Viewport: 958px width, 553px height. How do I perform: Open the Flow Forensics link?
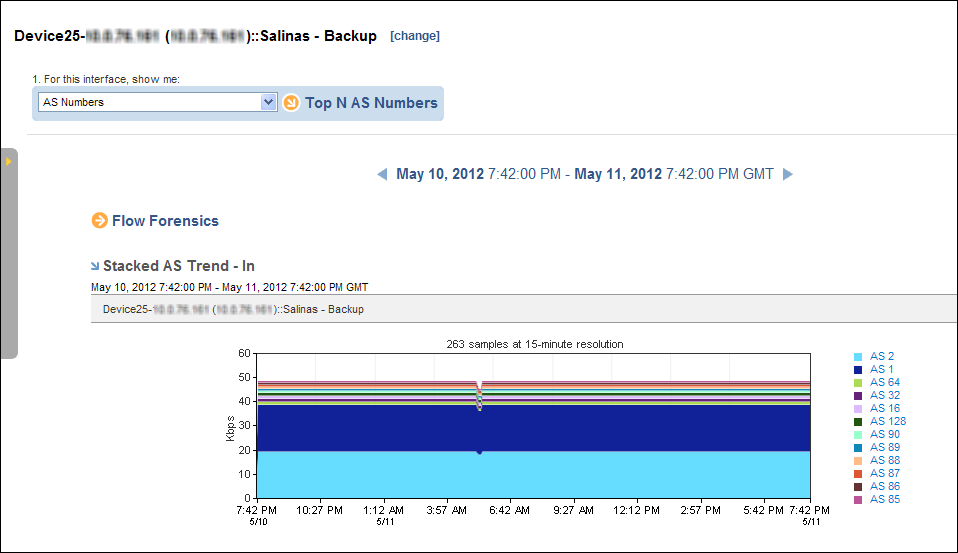pos(165,221)
